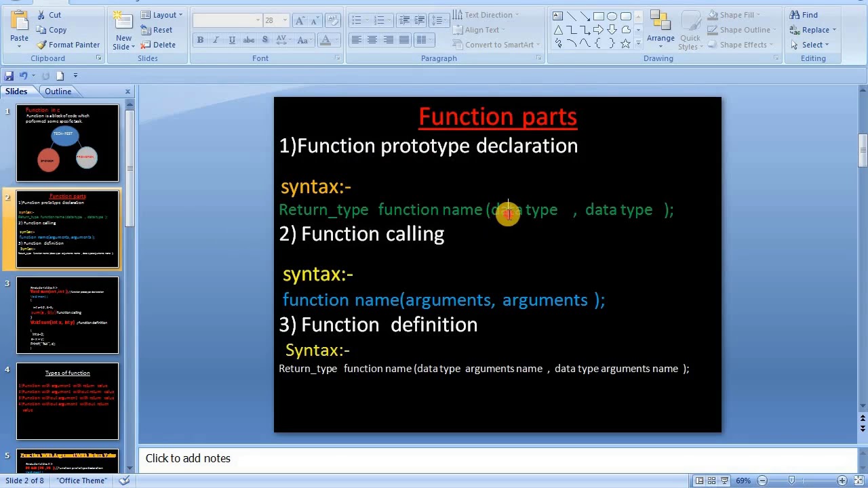Start Slide Show from status bar
This screenshot has width=868, height=488.
(x=724, y=481)
